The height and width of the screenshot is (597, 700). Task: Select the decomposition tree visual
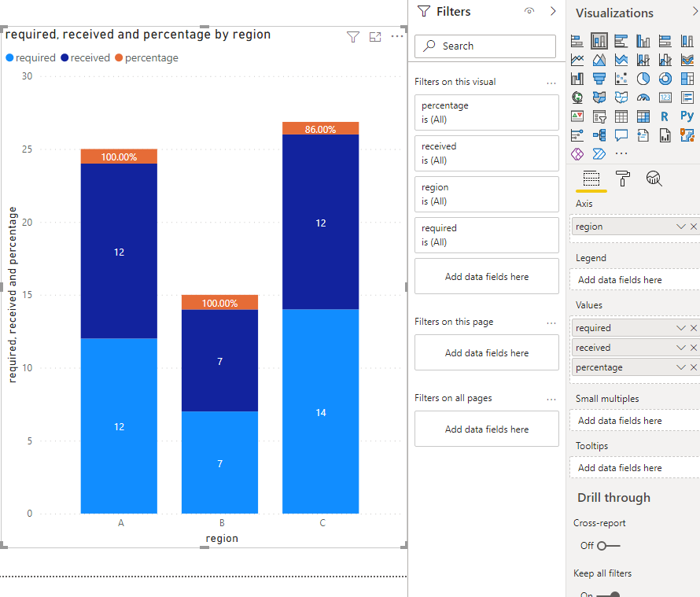(599, 135)
